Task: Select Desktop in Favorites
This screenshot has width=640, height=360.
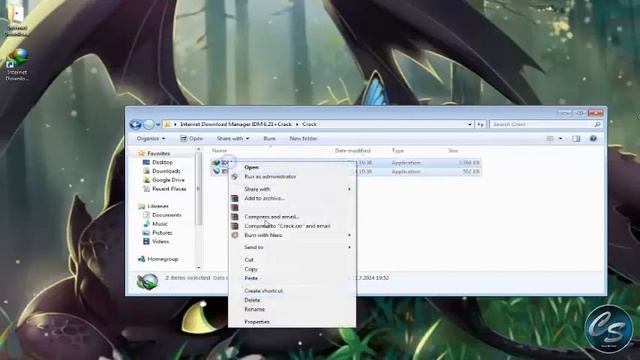Action: click(162, 162)
